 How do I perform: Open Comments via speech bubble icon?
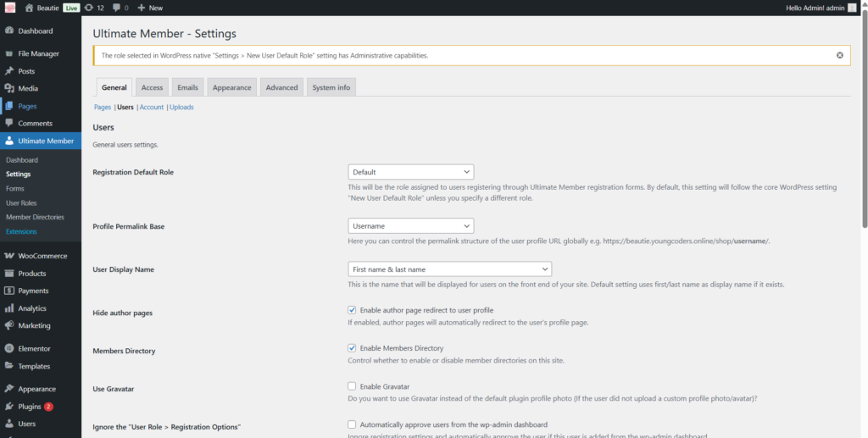pyautogui.click(x=8, y=124)
